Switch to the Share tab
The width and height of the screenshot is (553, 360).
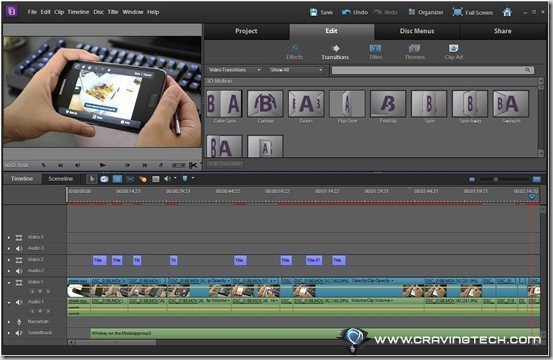503,31
